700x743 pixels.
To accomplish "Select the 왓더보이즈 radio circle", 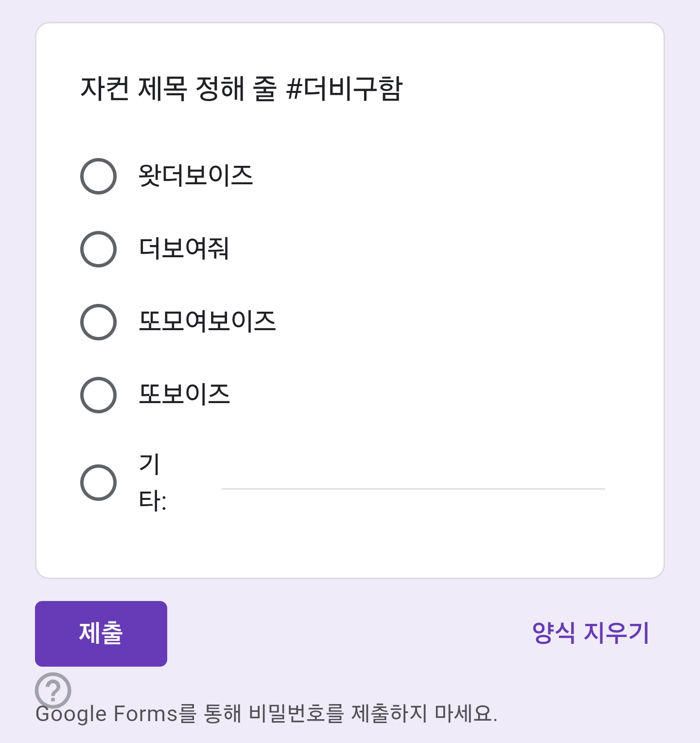I will tap(98, 176).
